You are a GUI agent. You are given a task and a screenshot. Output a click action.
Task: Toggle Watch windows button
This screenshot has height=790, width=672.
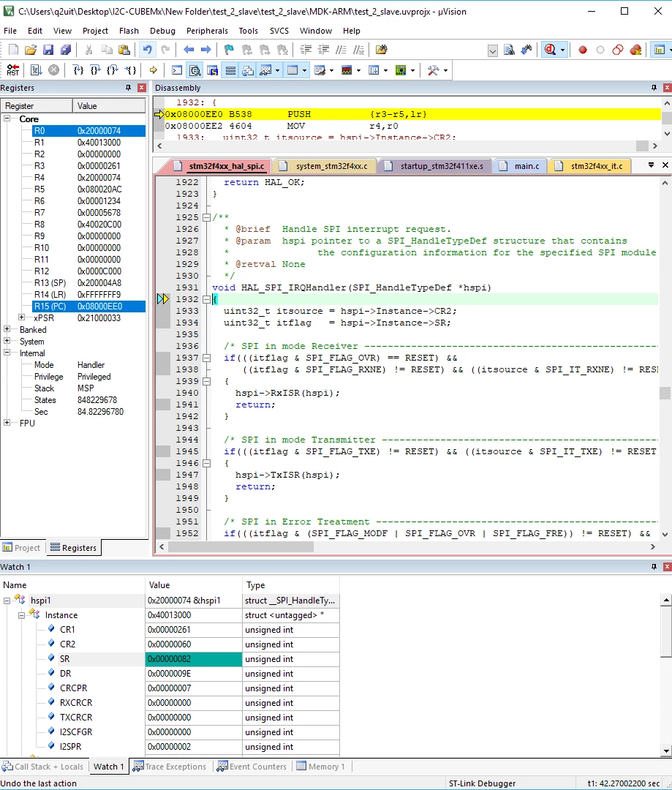pyautogui.click(x=265, y=70)
